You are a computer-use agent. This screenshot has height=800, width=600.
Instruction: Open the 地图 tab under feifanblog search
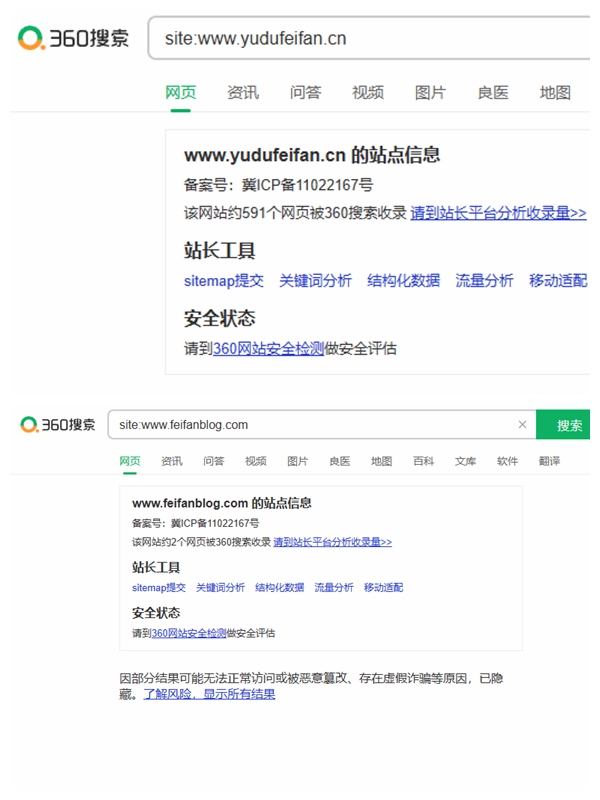[381, 461]
